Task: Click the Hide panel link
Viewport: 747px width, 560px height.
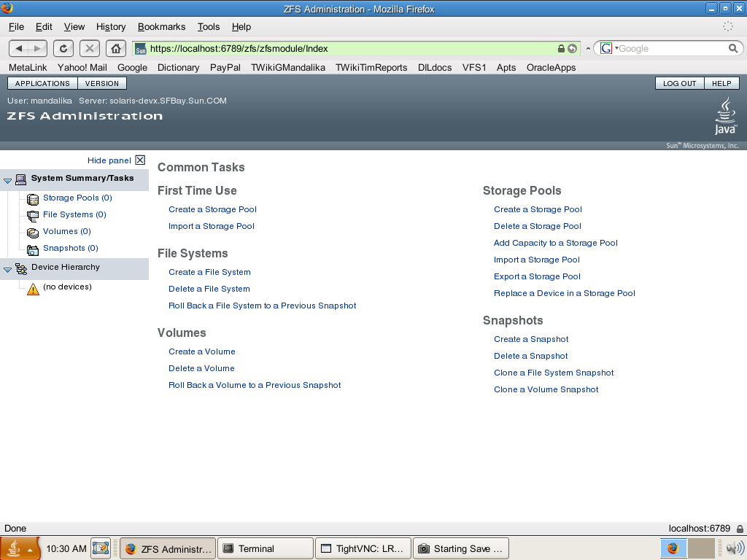Action: pos(109,160)
